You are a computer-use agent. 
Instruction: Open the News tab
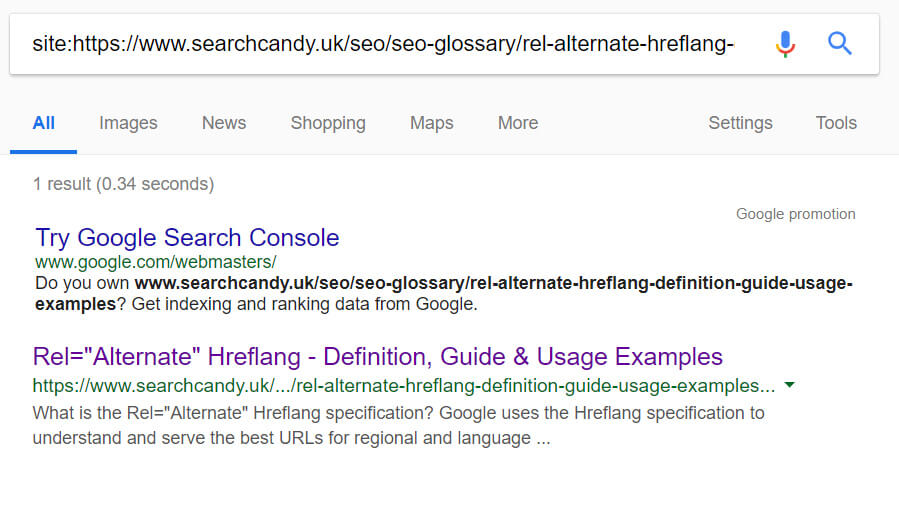pyautogui.click(x=224, y=123)
